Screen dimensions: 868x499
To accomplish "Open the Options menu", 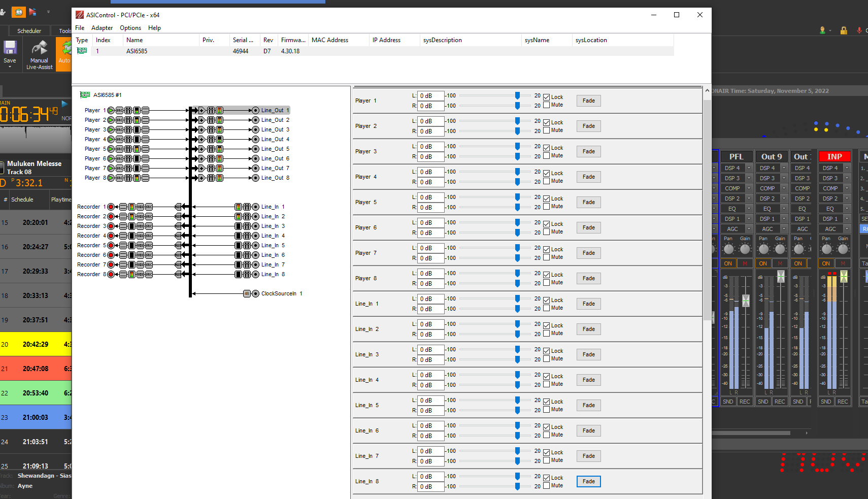I will [x=130, y=28].
